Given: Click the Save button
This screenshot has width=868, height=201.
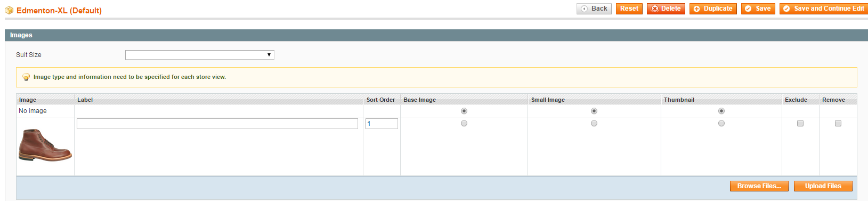Looking at the screenshot, I should [758, 9].
